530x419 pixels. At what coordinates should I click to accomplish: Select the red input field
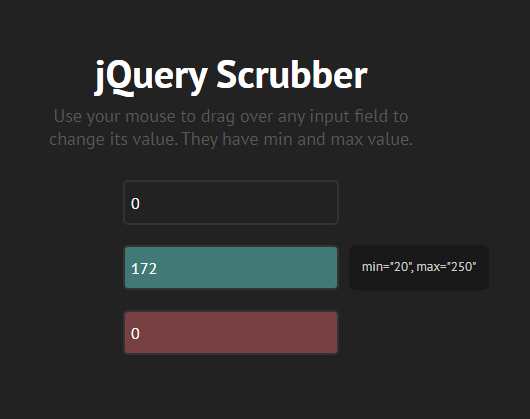tap(231, 332)
